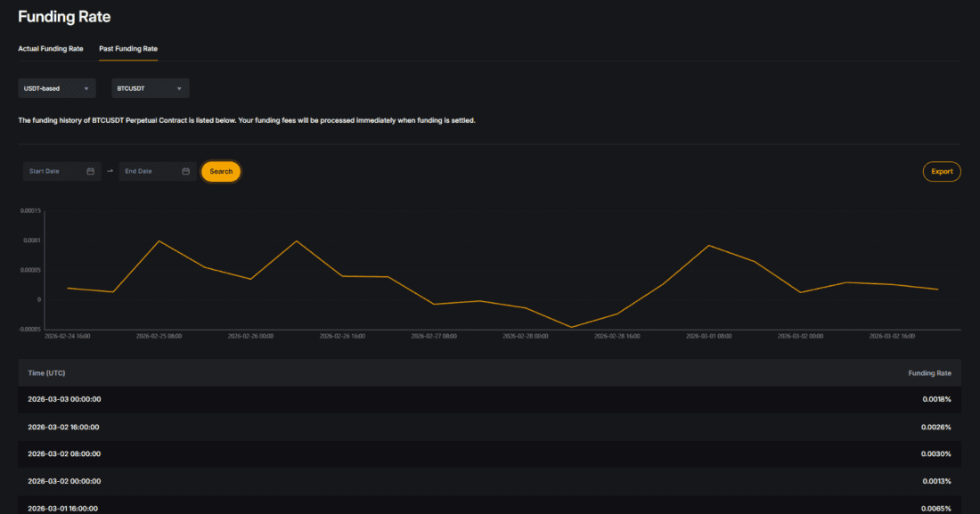Click the Time (UTC) column header
This screenshot has height=514, width=980.
click(46, 372)
